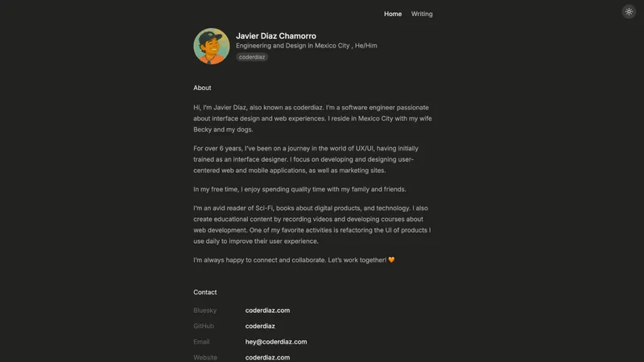Click the GitHub label in Contact

[x=204, y=326]
